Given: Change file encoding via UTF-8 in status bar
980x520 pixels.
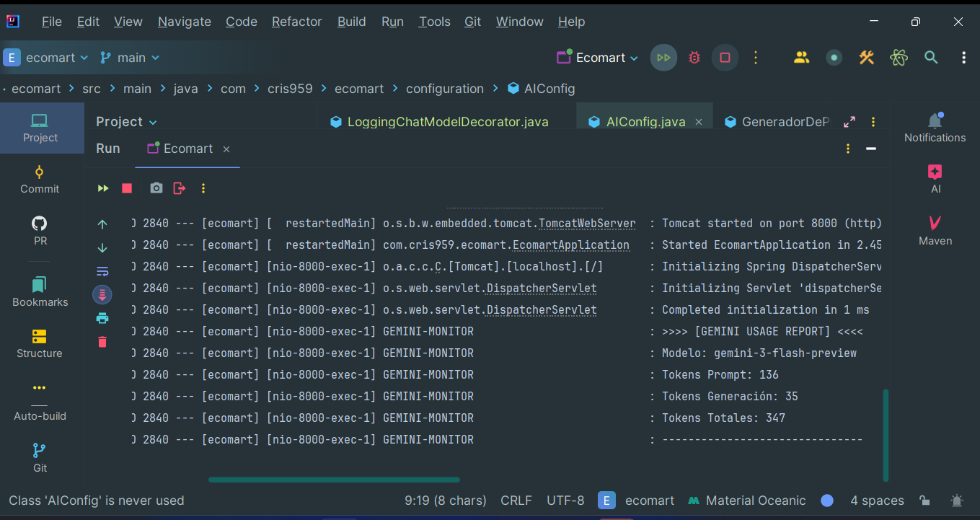Looking at the screenshot, I should point(565,501).
